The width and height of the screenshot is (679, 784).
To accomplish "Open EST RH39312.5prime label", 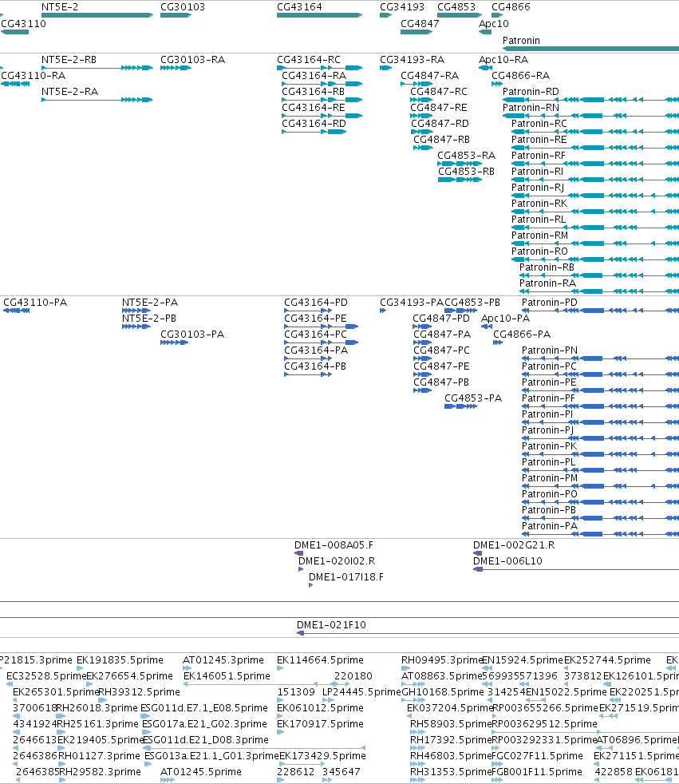I will [140, 692].
